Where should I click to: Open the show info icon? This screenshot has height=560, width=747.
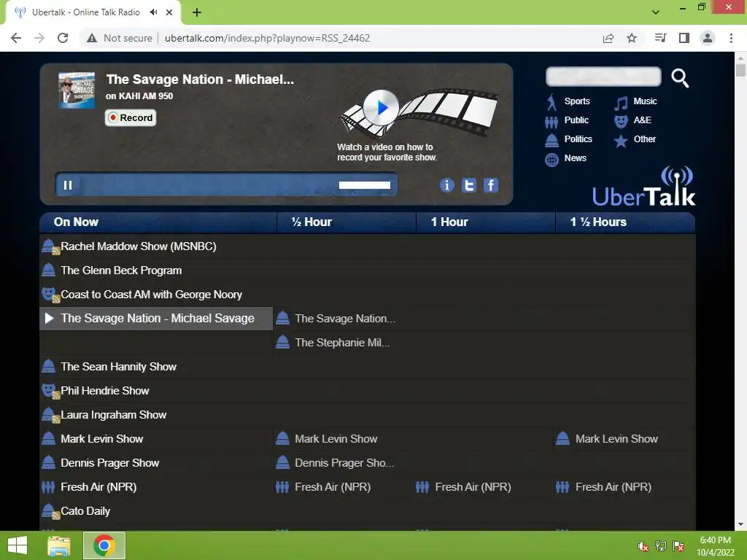446,185
